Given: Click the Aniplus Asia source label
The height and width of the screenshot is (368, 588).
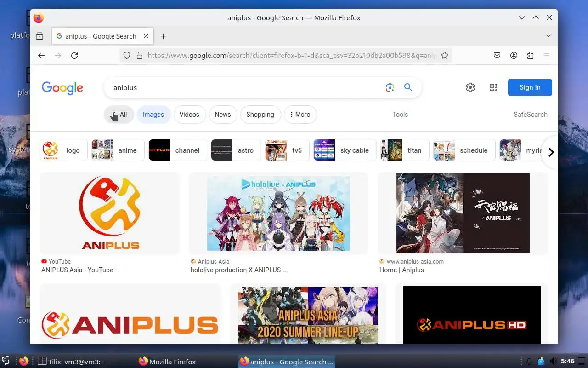Looking at the screenshot, I should click(214, 261).
